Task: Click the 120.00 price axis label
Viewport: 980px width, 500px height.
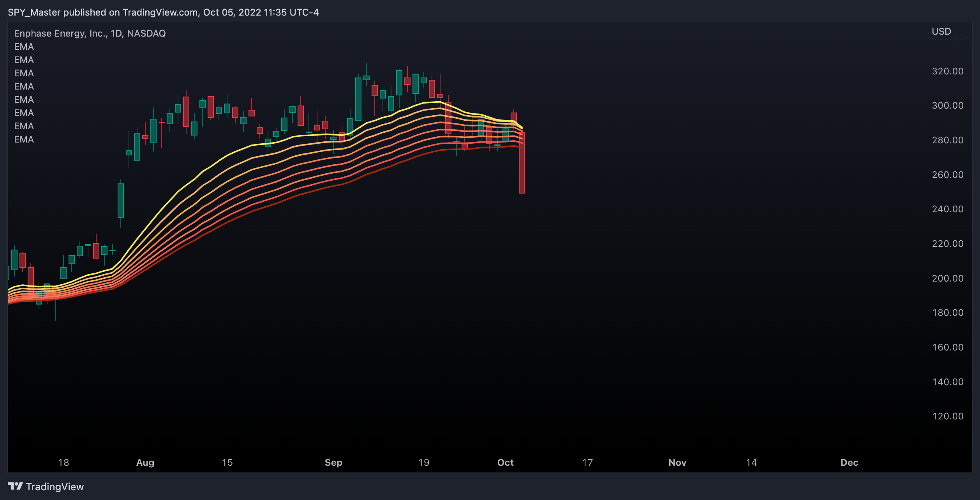Action: point(948,416)
